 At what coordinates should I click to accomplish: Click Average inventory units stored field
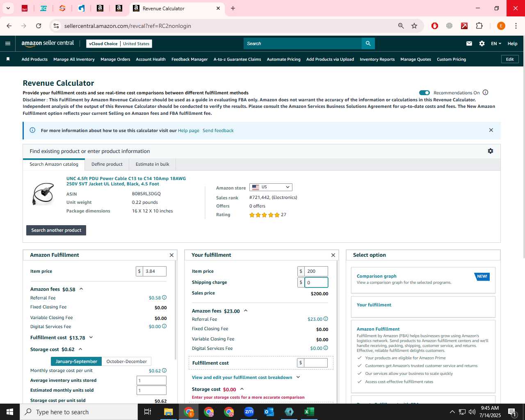tap(151, 380)
